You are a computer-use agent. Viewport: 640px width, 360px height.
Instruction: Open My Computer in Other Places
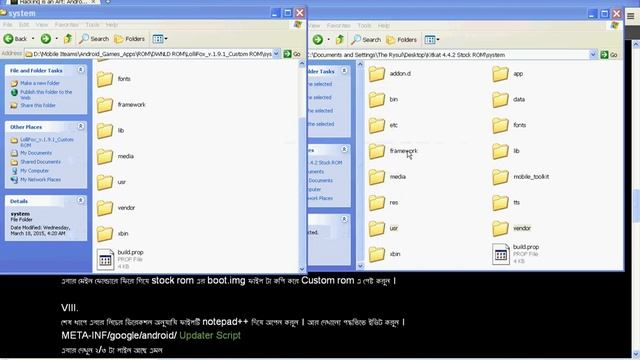pyautogui.click(x=34, y=171)
